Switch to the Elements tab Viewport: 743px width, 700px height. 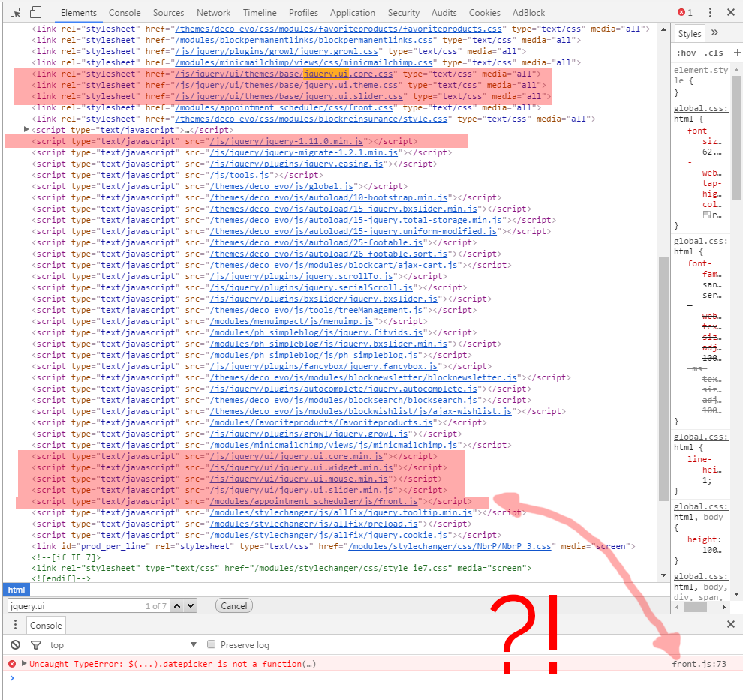pos(79,13)
